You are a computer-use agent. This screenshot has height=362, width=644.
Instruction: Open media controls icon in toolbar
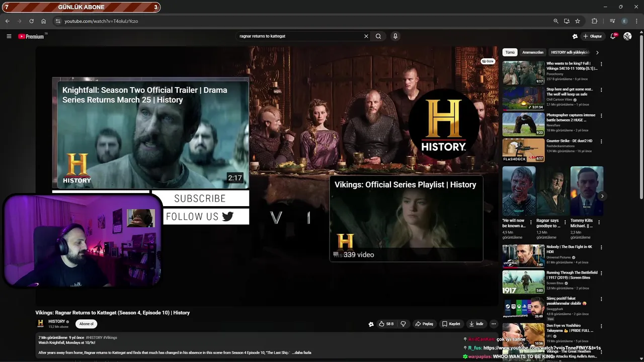tap(612, 21)
